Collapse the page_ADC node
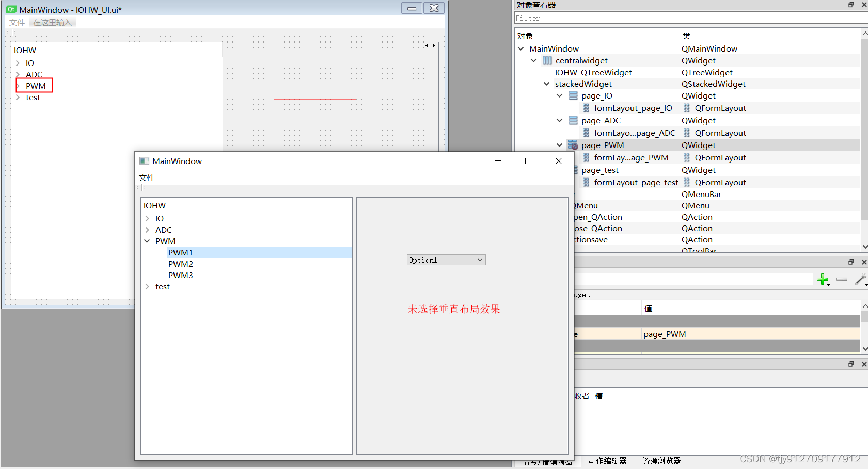The image size is (868, 469). (560, 120)
